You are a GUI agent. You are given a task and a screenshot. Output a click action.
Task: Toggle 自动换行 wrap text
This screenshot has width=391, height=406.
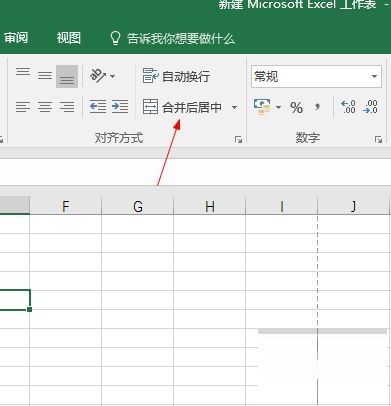(x=176, y=76)
